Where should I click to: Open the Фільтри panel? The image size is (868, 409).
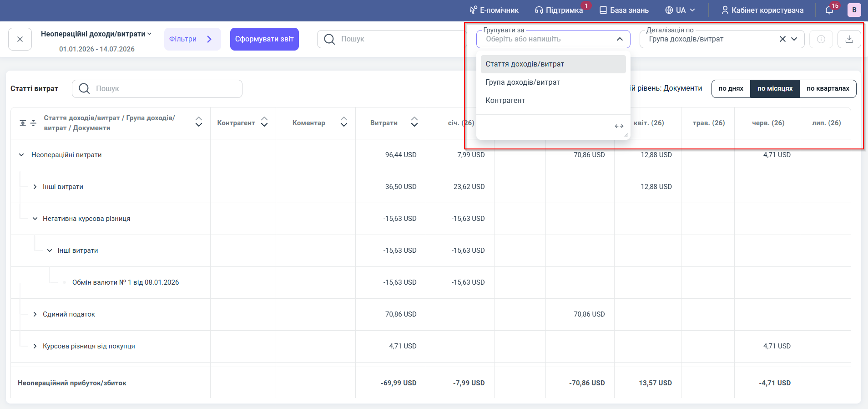tap(192, 39)
